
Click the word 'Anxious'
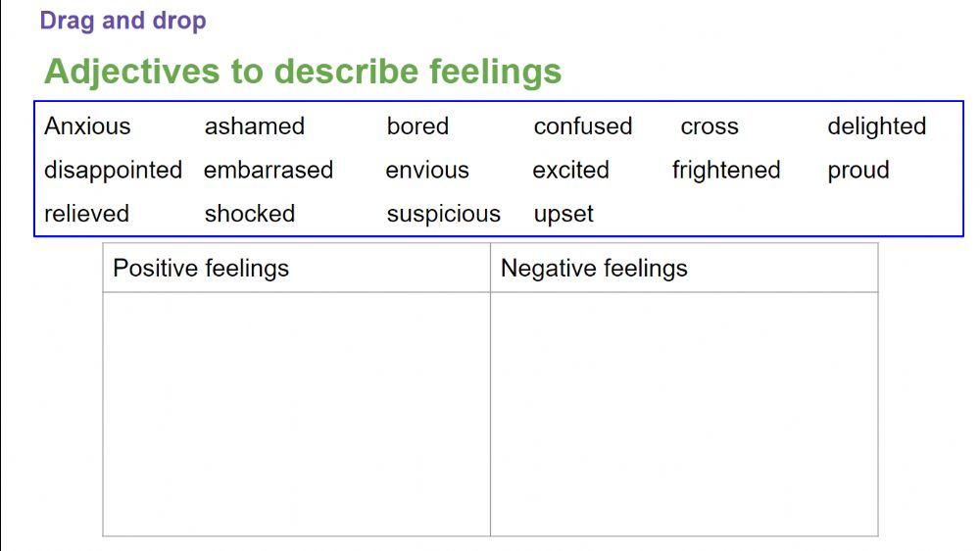pyautogui.click(x=87, y=126)
